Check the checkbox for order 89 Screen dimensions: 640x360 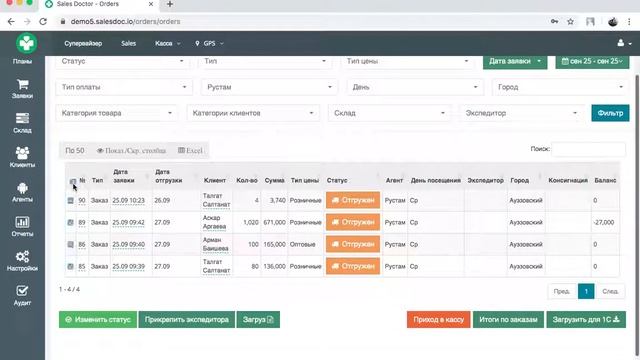71,222
